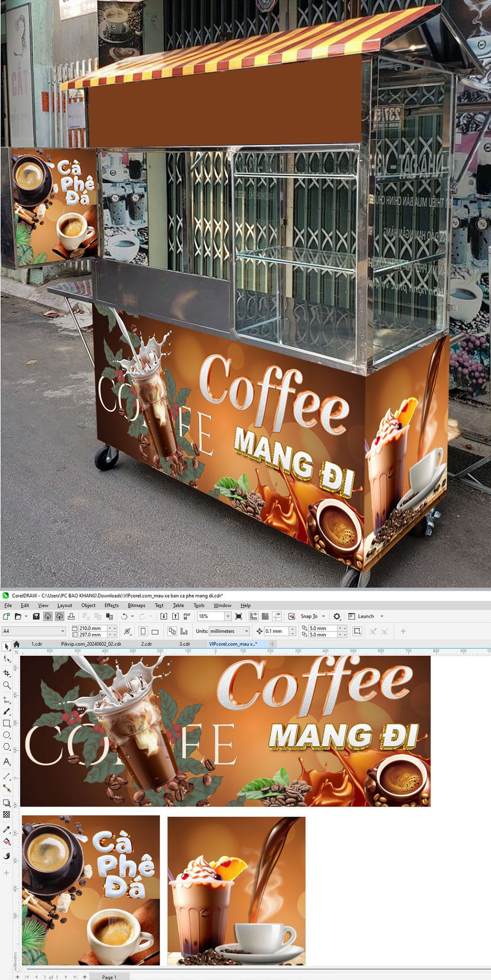Open the Layout menu

click(64, 605)
